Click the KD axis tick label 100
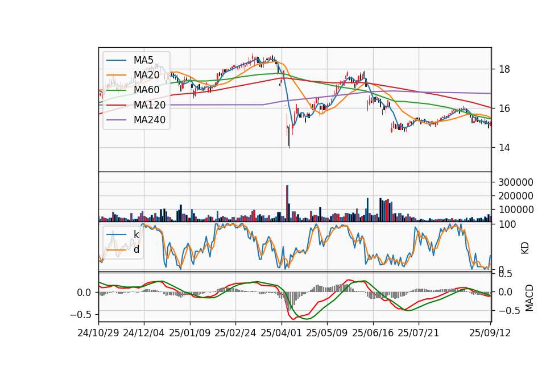546x392 pixels. click(x=507, y=224)
